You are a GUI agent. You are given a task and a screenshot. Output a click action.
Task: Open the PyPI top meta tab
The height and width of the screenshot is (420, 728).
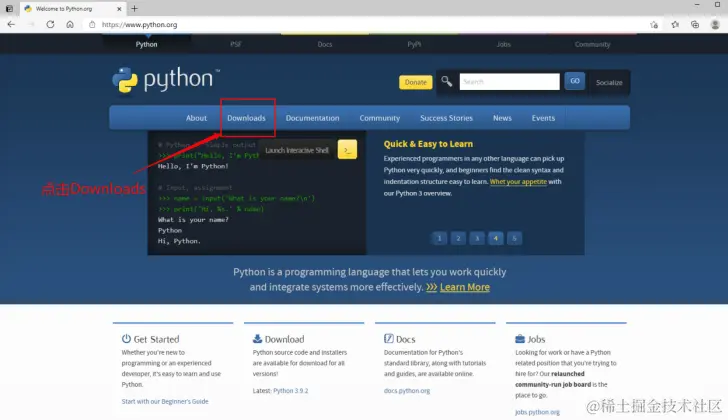coord(414,45)
